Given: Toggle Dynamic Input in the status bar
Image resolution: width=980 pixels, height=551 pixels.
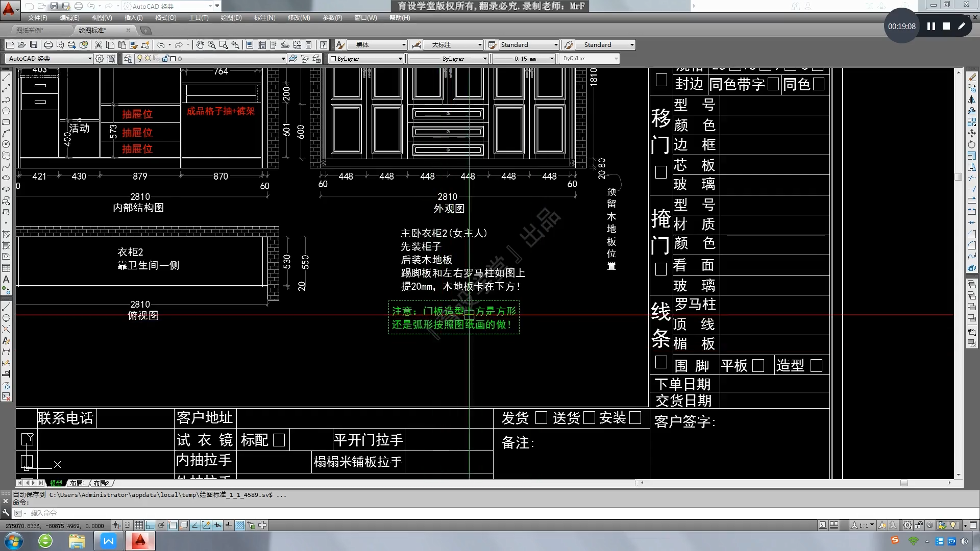Looking at the screenshot, I should (217, 525).
